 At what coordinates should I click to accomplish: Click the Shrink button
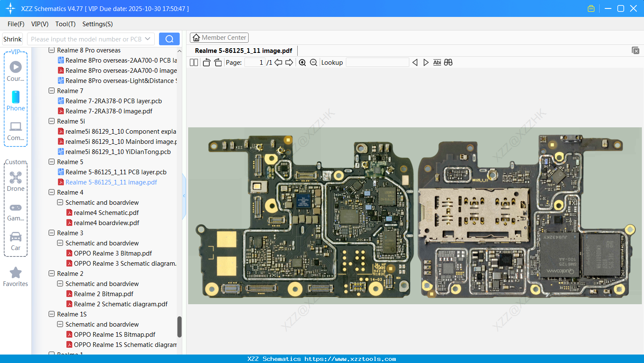point(13,39)
